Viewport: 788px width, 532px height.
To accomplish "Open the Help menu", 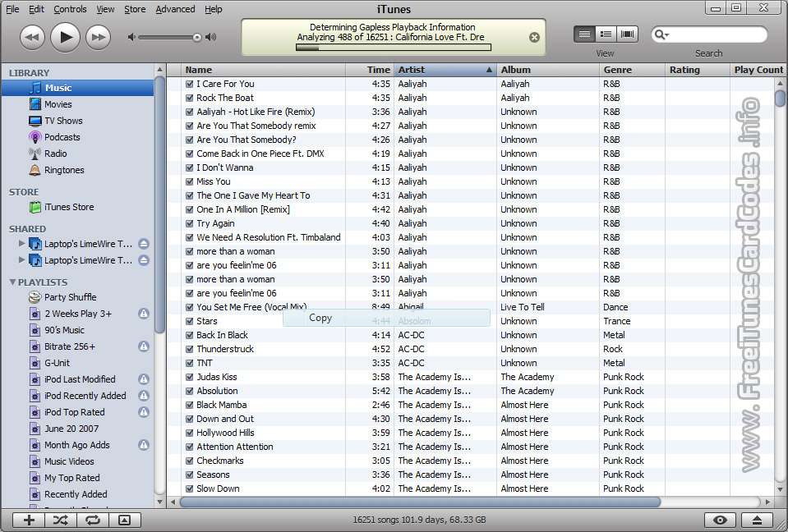I will pyautogui.click(x=213, y=9).
